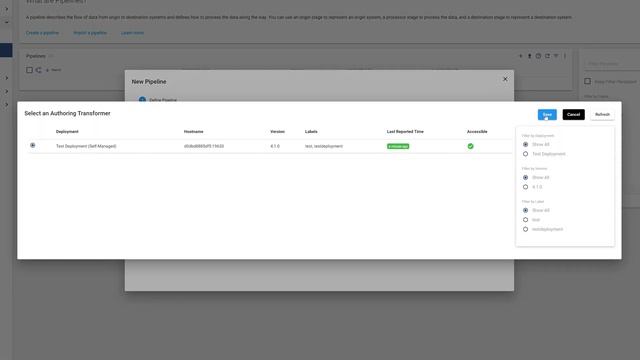Viewport: 640px width, 360px height.
Task: Click the green Accessible checkmark icon
Action: (471, 146)
